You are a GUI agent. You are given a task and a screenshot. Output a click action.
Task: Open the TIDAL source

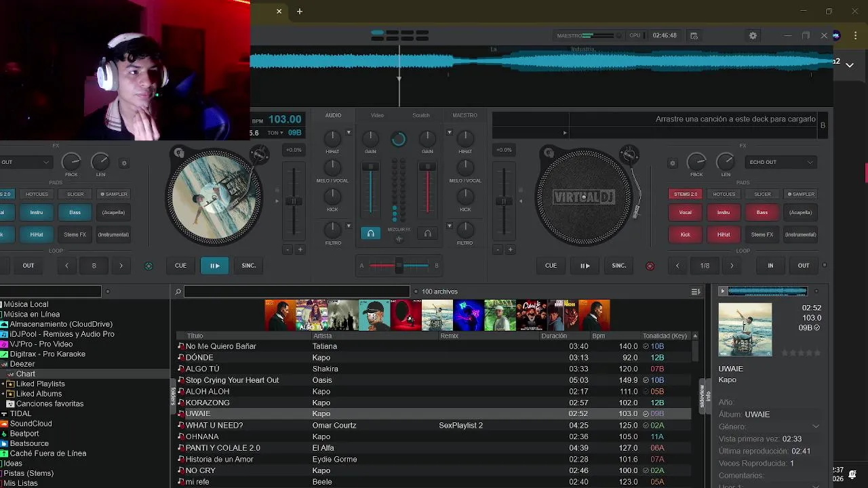click(20, 413)
